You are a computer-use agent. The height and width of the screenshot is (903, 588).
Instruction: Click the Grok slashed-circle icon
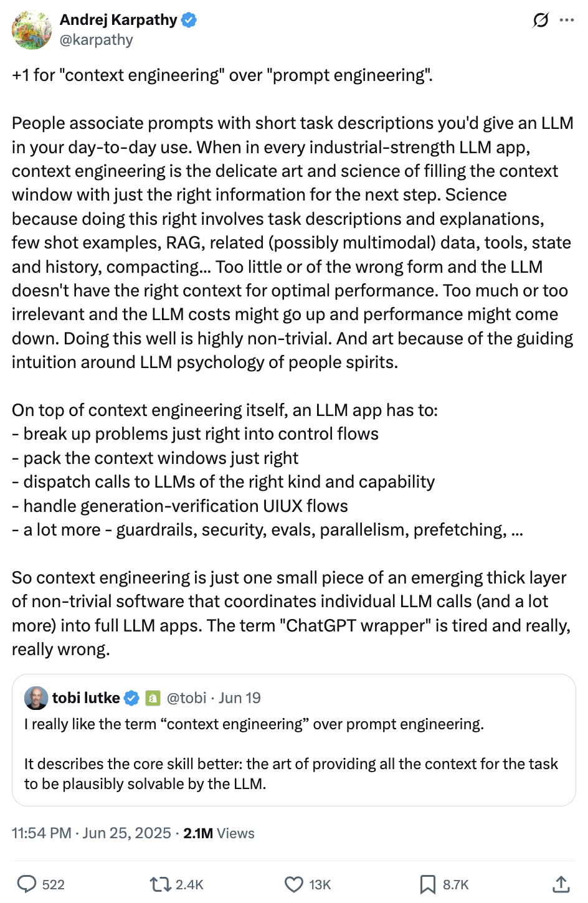tap(540, 21)
